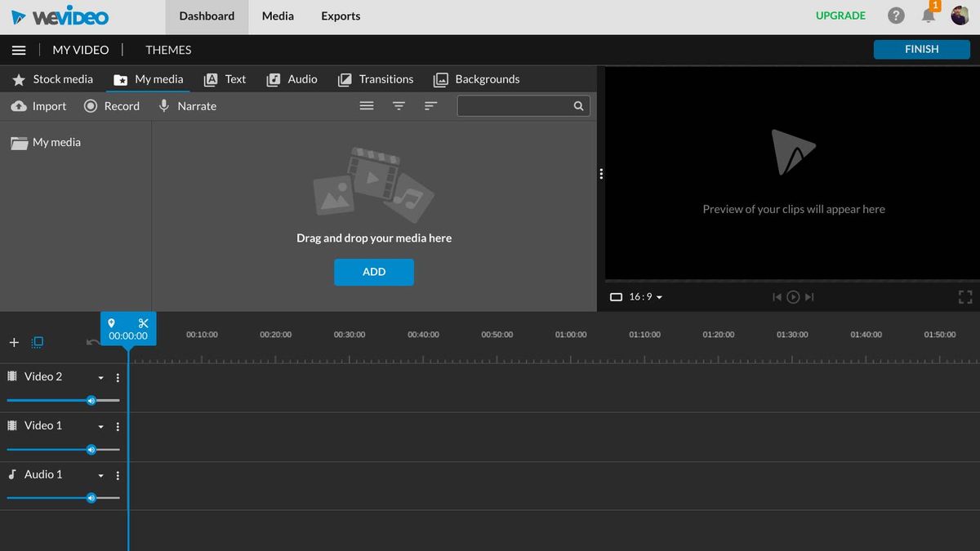Select the Text panel icon
The height and width of the screenshot is (551, 980).
[212, 79]
